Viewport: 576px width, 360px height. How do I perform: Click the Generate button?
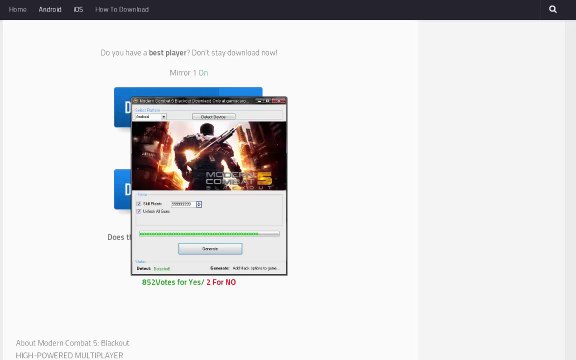tap(210, 249)
